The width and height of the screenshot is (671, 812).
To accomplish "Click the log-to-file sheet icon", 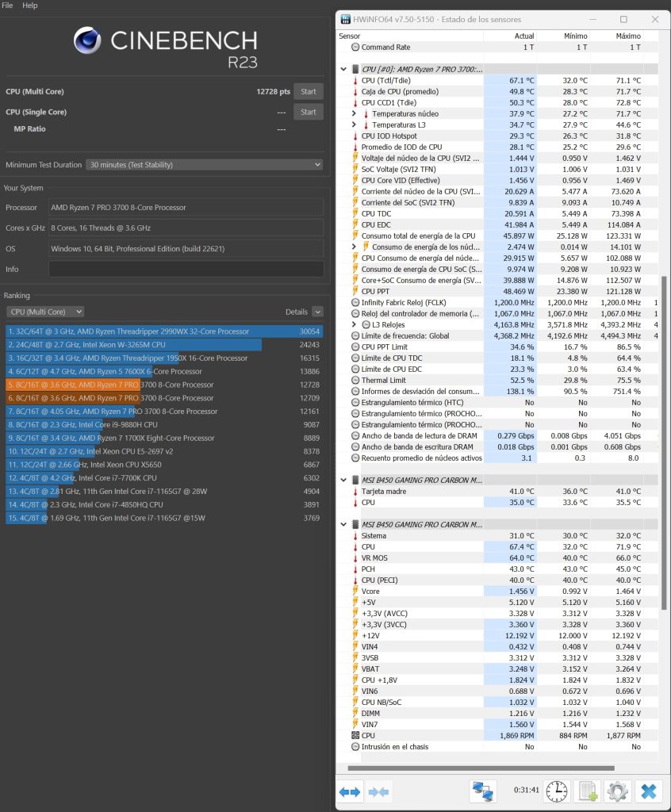I will [x=588, y=791].
